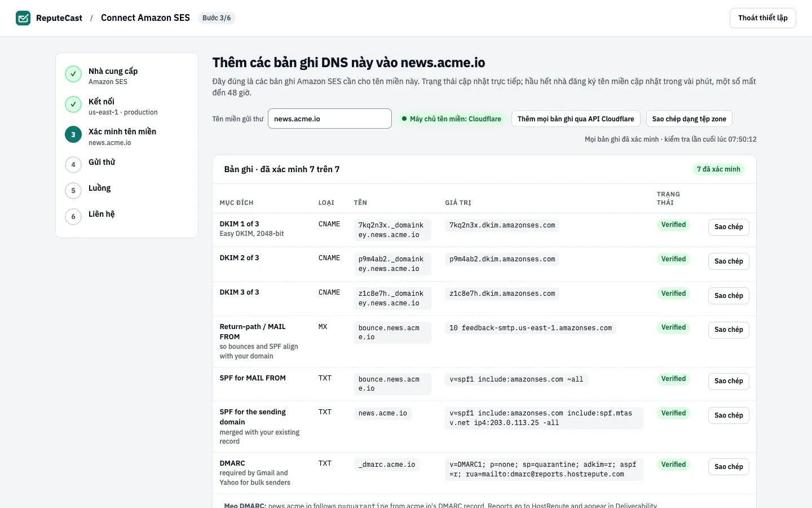Click the Máy chủ tên miền: Cloudflare status badge
The image size is (812, 508).
tap(451, 119)
